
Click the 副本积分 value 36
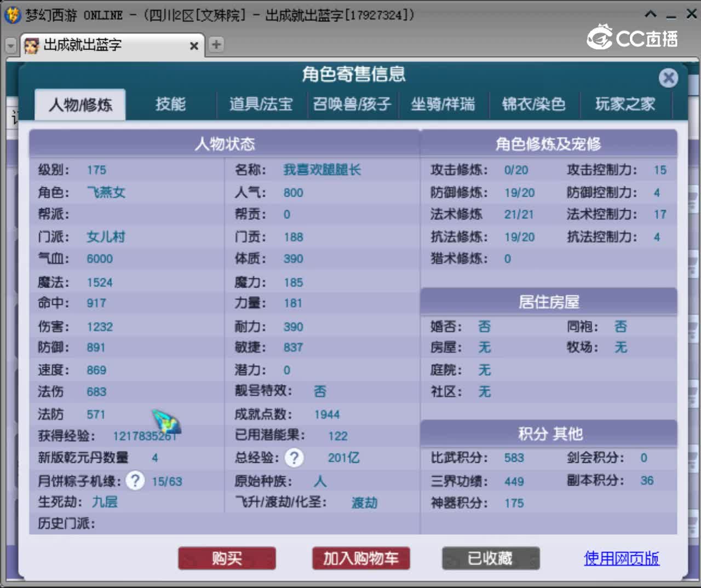[x=647, y=481]
